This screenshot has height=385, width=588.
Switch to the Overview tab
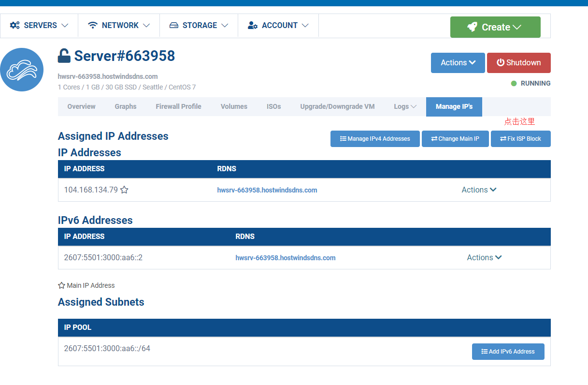click(81, 107)
